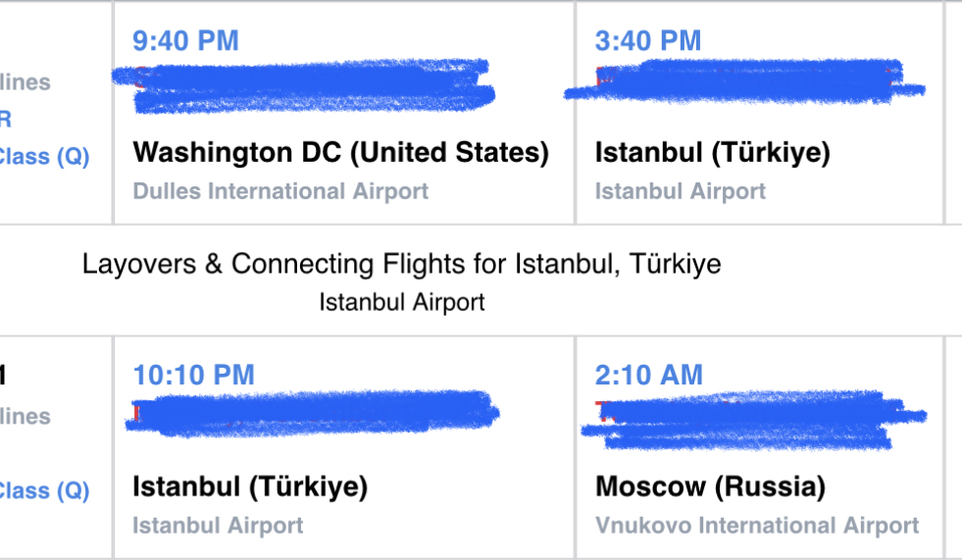
Task: Click the 10:10 PM departure time
Action: [193, 374]
